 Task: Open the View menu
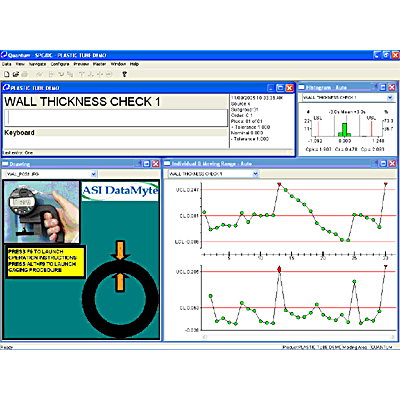[x=20, y=64]
